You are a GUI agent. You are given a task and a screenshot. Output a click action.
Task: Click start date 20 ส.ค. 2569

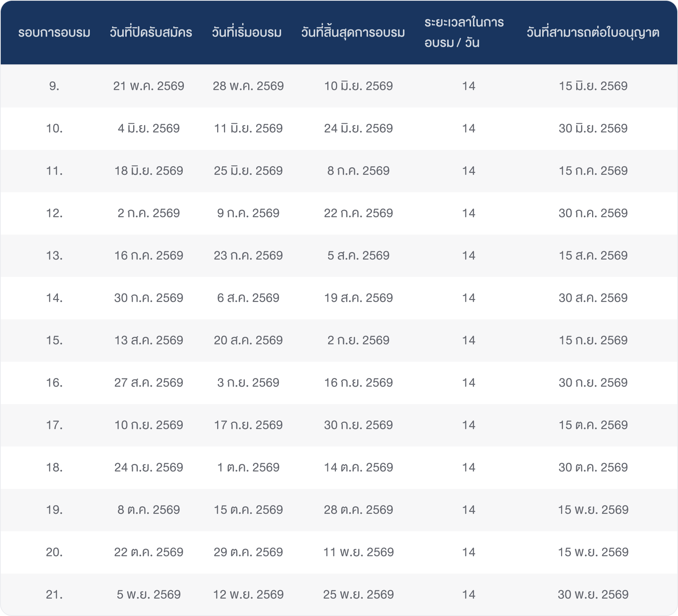pyautogui.click(x=248, y=341)
